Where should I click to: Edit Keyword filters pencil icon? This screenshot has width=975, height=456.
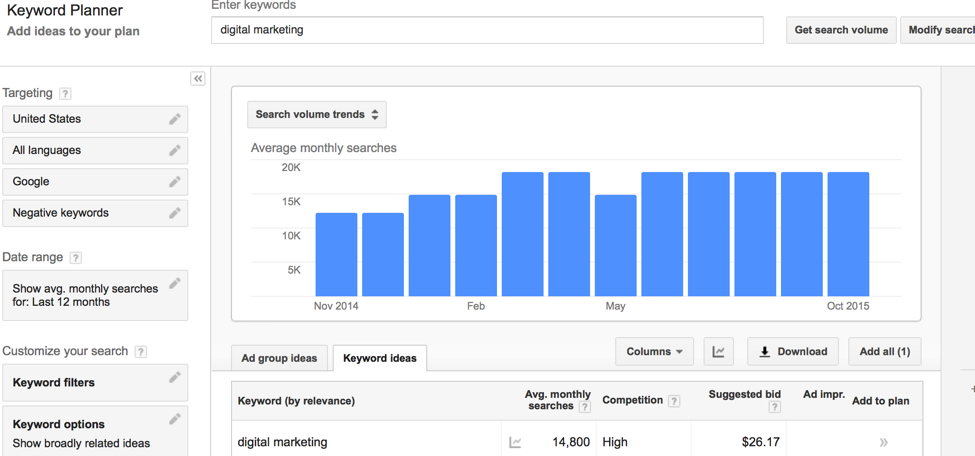pos(175,377)
